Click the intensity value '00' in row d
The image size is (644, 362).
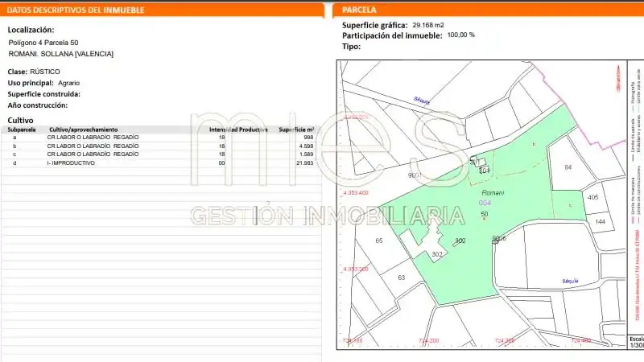(222, 163)
